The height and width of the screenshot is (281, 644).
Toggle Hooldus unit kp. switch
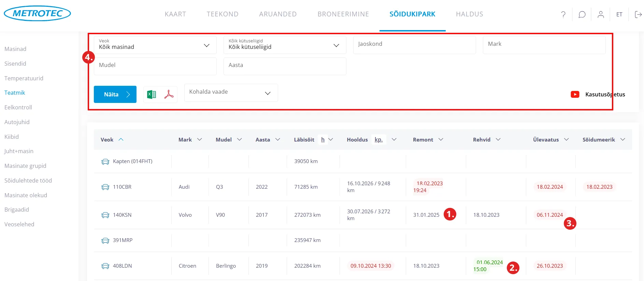(x=378, y=139)
